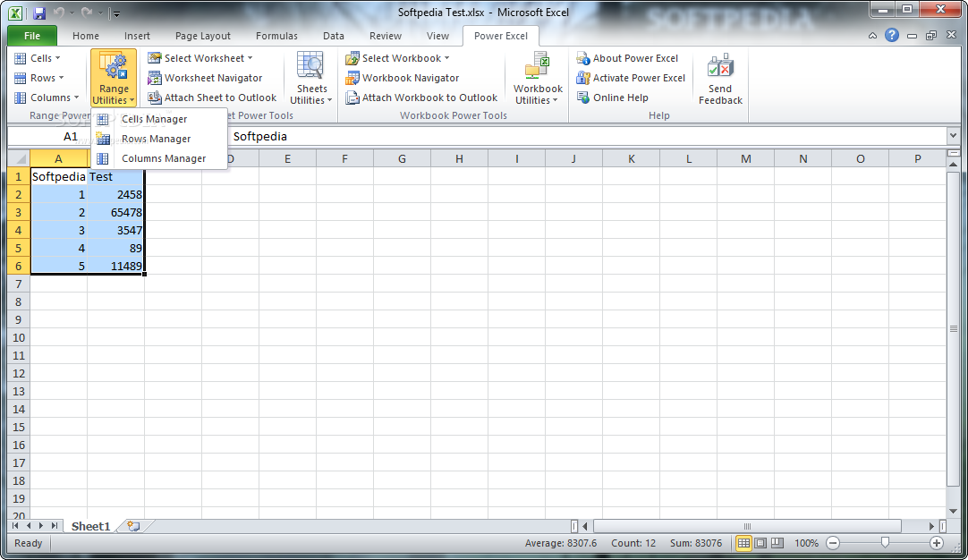Screen dimensions: 968x560
Task: Open the File tab
Action: (32, 36)
